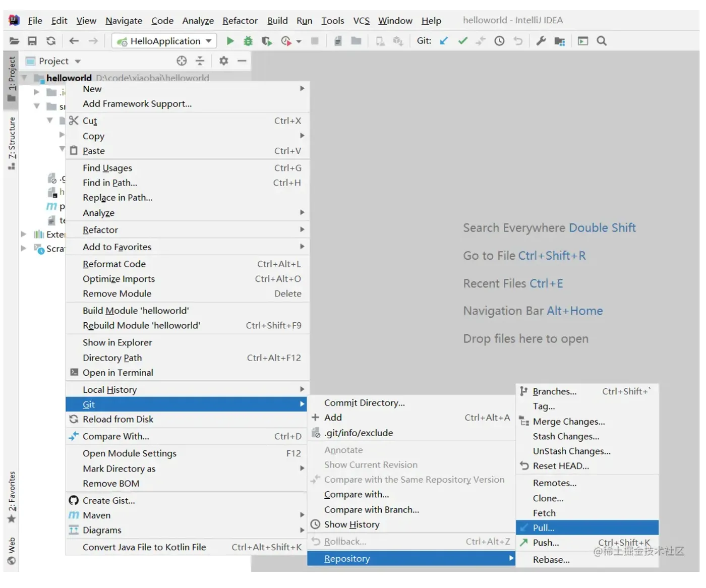Click the Run Anything toolbar icon
706x588 pixels.
coord(583,41)
